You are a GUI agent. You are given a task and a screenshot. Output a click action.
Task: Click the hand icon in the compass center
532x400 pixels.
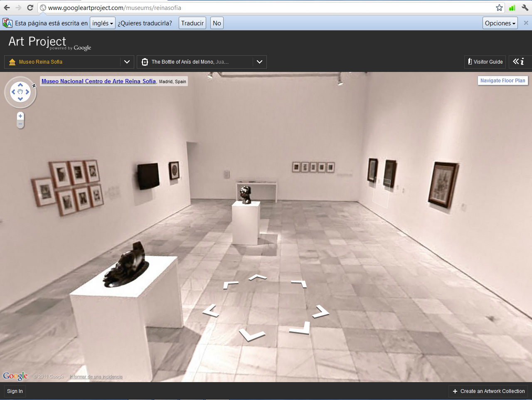click(20, 92)
